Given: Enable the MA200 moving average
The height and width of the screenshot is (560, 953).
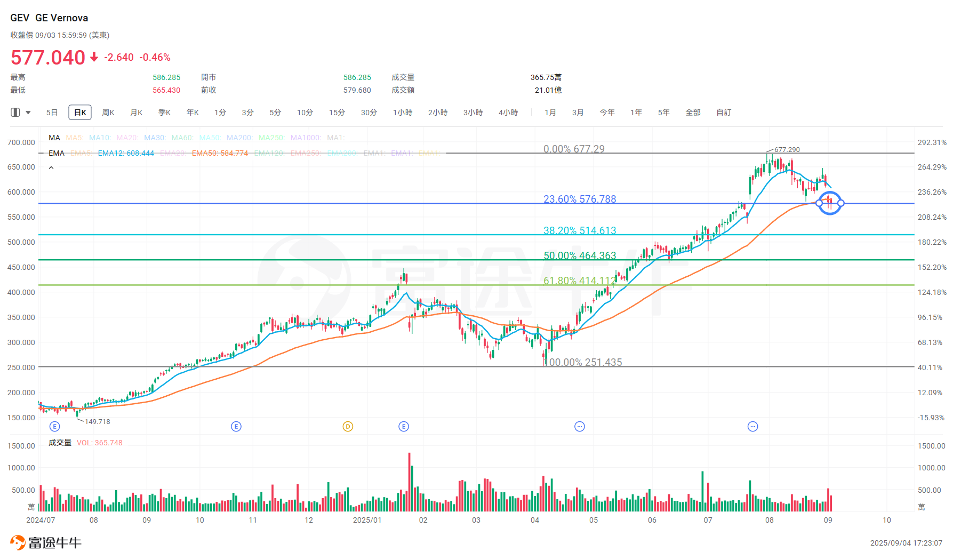Looking at the screenshot, I should pos(239,138).
